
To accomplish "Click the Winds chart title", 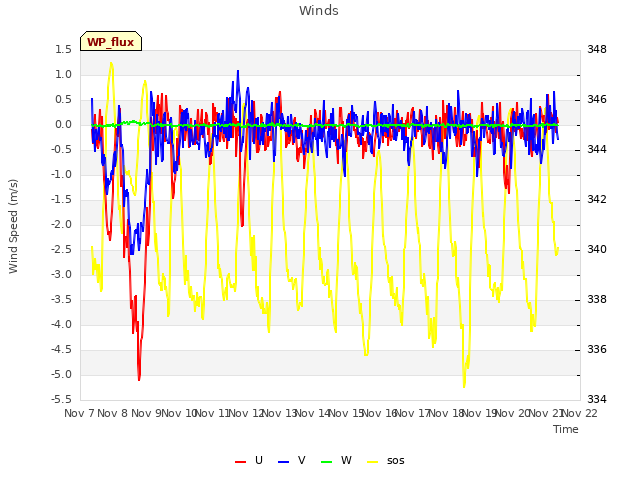I will (x=319, y=11).
